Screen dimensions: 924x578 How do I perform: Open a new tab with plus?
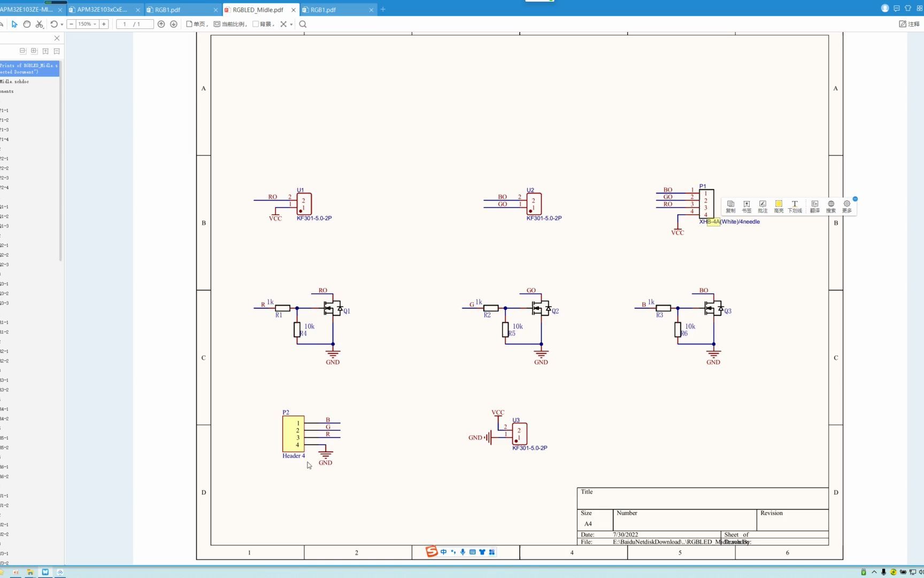coord(383,10)
